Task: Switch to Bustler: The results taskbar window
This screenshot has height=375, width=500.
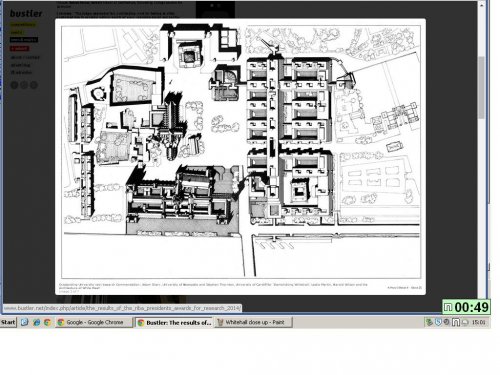Action: click(x=175, y=322)
